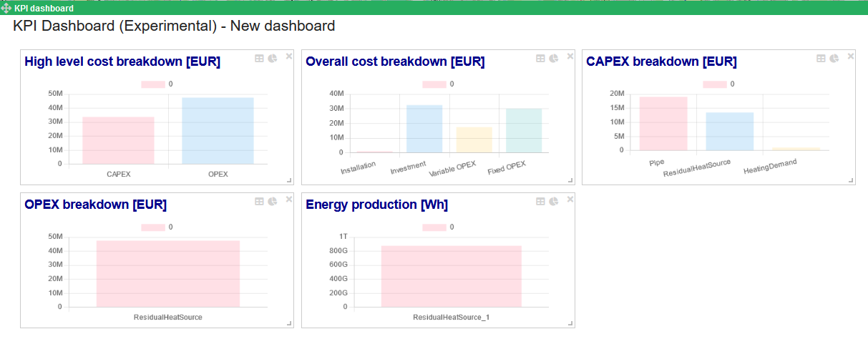The height and width of the screenshot is (344, 868).
Task: Click the move icon in KPI dashboard title bar
Action: (x=6, y=8)
